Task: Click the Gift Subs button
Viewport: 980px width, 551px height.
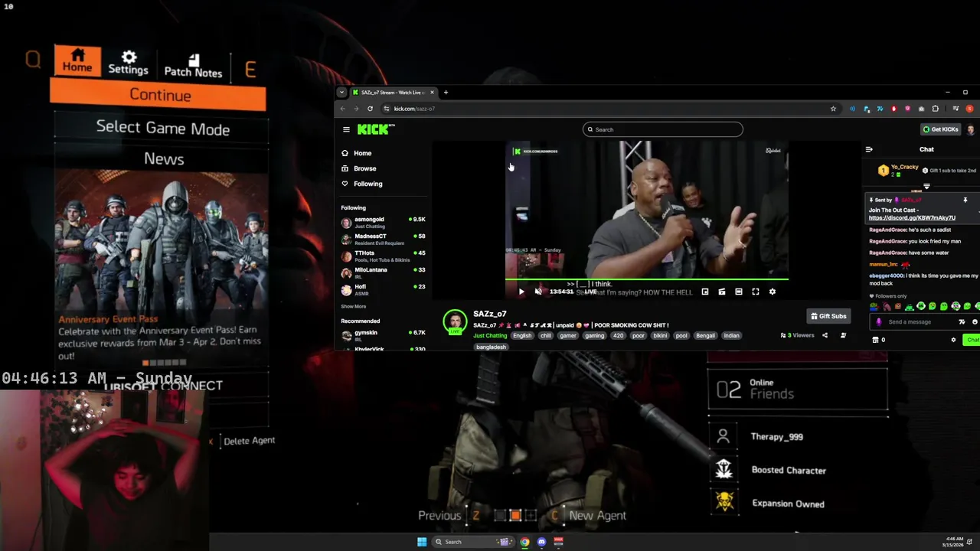Action: coord(828,316)
